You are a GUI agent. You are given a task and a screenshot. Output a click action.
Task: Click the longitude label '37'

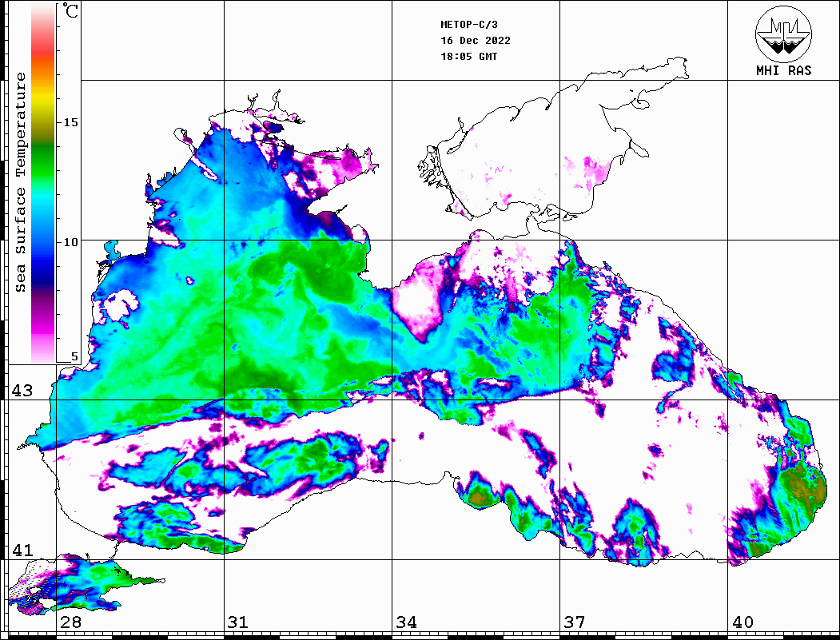click(x=575, y=622)
